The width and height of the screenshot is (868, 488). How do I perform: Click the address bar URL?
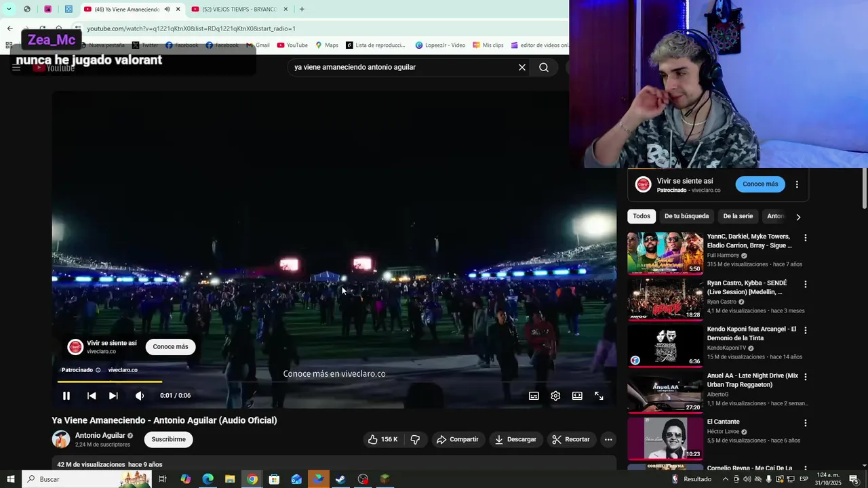pyautogui.click(x=191, y=28)
